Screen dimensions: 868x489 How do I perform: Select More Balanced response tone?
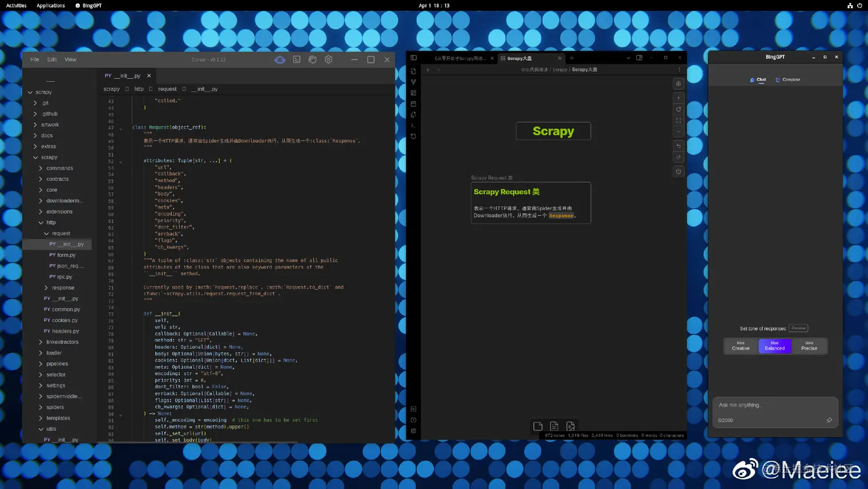pos(774,346)
